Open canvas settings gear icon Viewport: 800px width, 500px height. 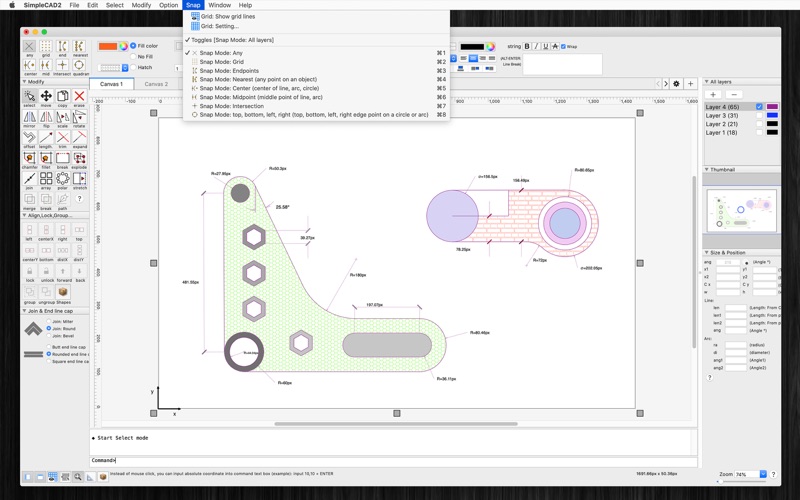click(676, 84)
